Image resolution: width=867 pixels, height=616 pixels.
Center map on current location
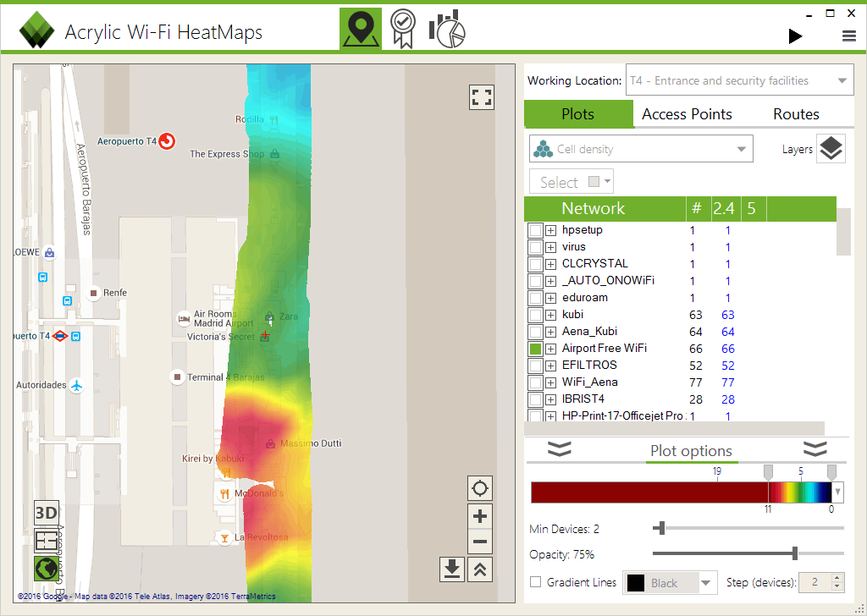pos(480,488)
